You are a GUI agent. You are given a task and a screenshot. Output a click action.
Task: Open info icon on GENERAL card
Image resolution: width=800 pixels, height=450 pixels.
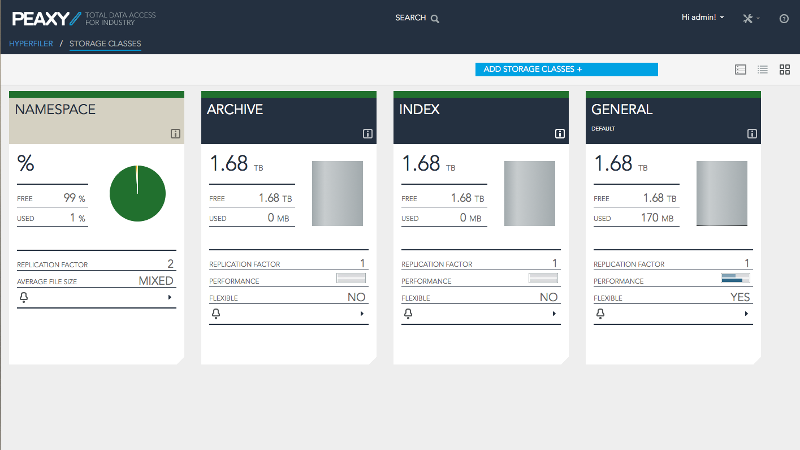pyautogui.click(x=751, y=133)
